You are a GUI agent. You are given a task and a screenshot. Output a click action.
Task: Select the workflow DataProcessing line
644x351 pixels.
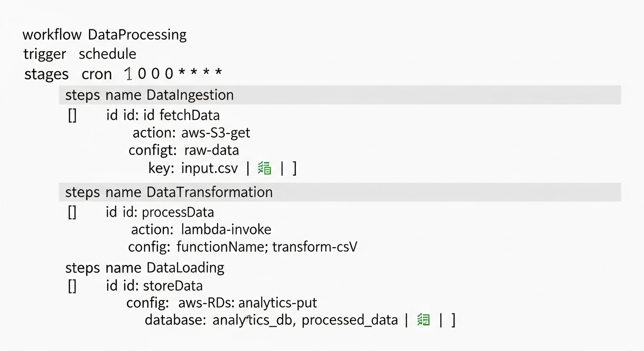[105, 35]
